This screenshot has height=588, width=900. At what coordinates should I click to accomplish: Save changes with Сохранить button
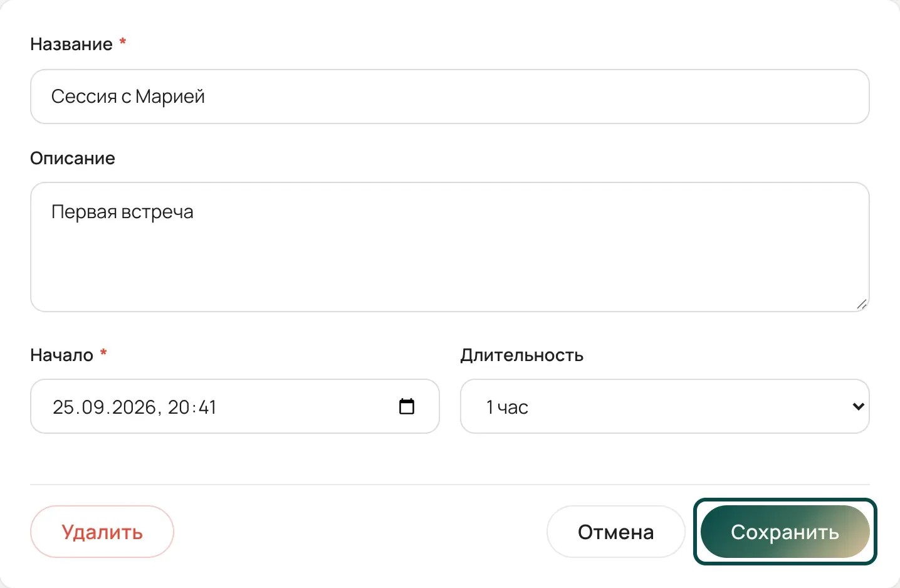click(785, 532)
